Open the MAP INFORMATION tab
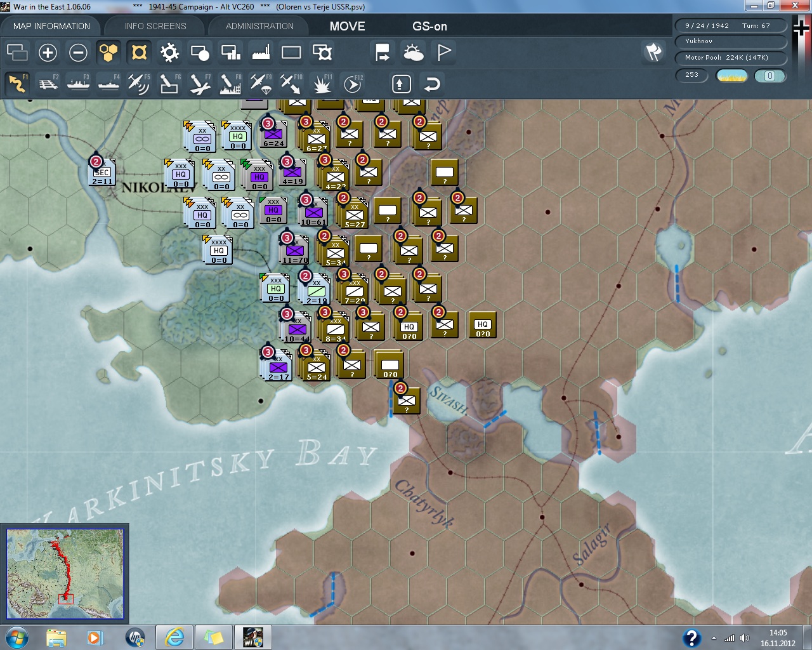Screen dimensions: 812x650 (x=51, y=26)
